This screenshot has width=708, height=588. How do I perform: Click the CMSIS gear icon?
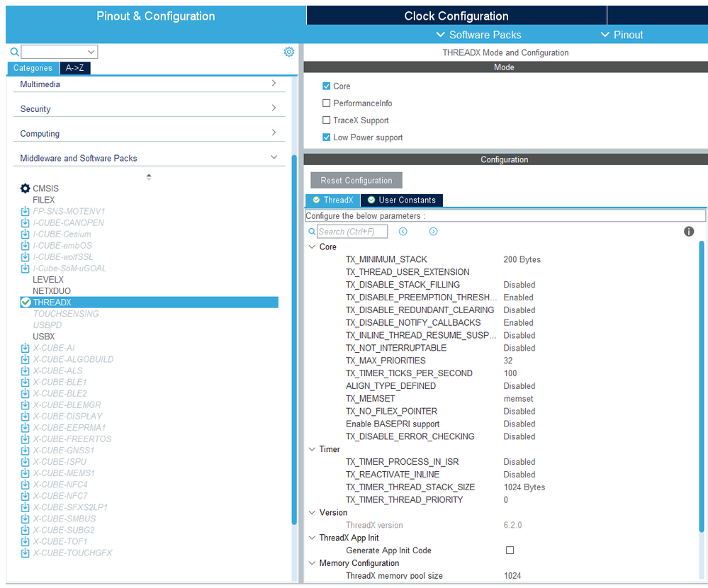[x=26, y=188]
